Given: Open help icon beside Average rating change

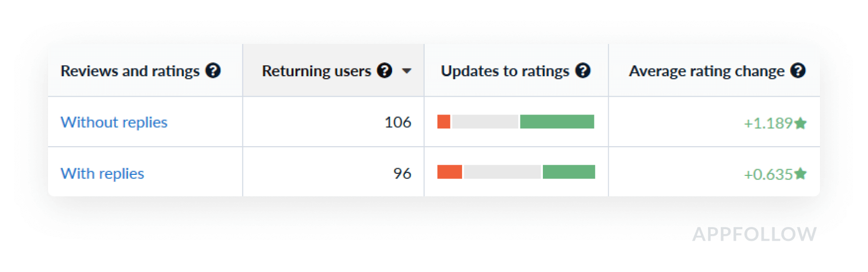Looking at the screenshot, I should 798,71.
